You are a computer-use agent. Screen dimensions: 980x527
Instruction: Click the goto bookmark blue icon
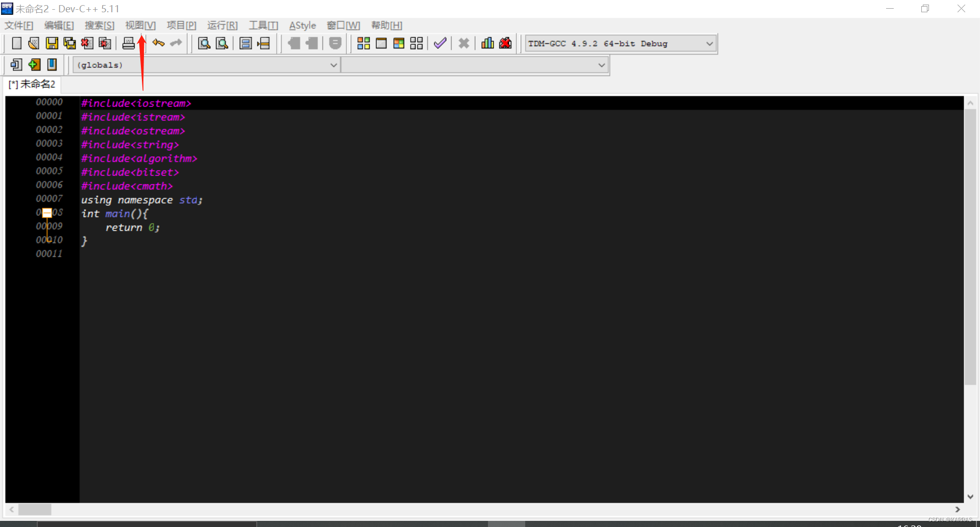(52, 65)
